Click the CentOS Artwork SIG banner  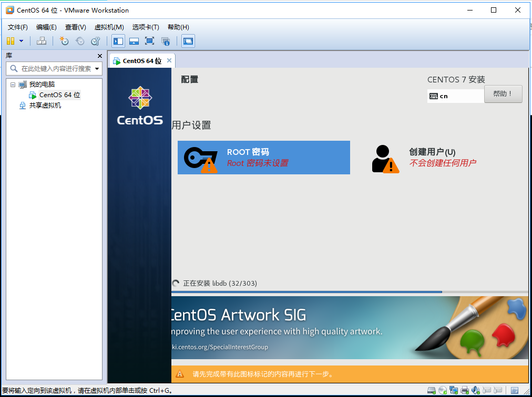350,328
